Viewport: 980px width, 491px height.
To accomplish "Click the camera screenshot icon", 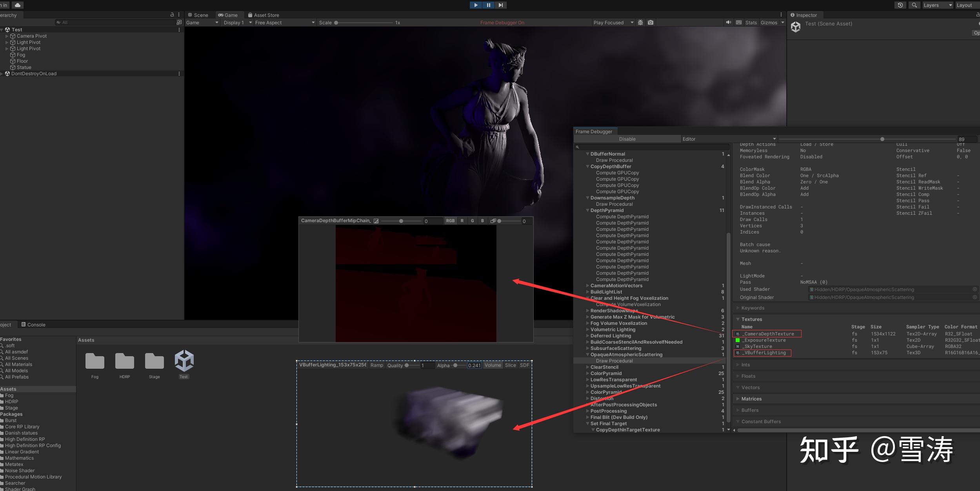I will (x=651, y=23).
